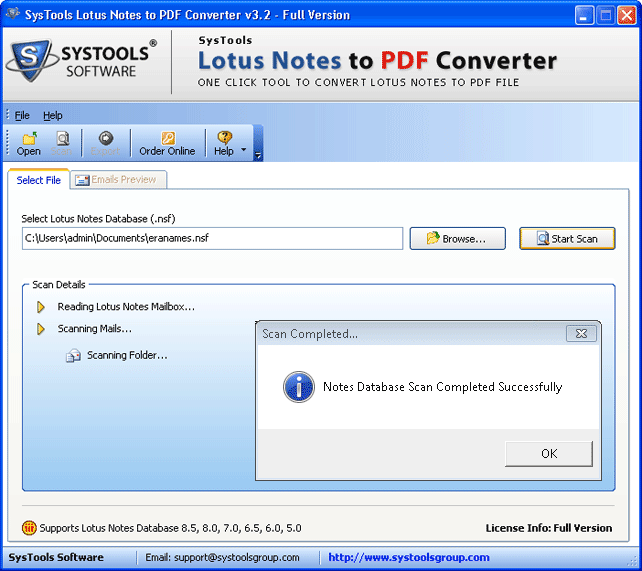This screenshot has height=571, width=642.
Task: Click the arrow beside Reading Lotus Notes Mailbox
Action: (x=41, y=307)
